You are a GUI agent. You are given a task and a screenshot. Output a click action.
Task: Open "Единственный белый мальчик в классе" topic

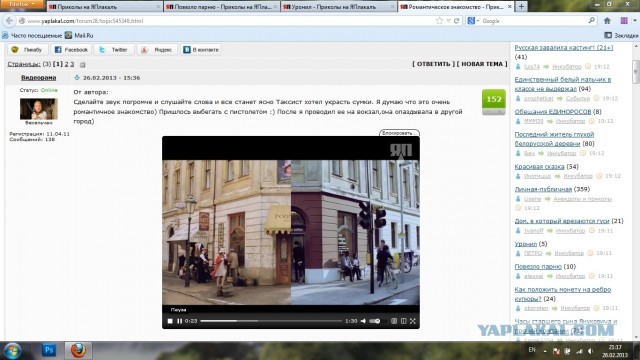point(562,84)
